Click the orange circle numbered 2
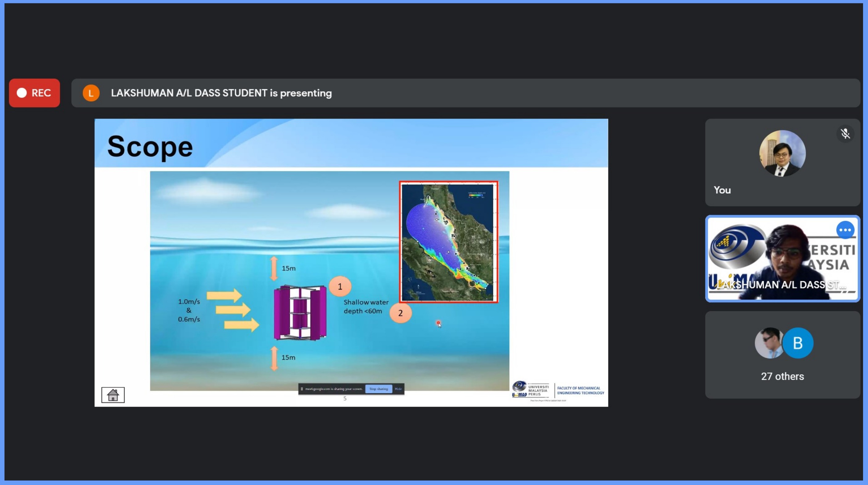 (400, 313)
